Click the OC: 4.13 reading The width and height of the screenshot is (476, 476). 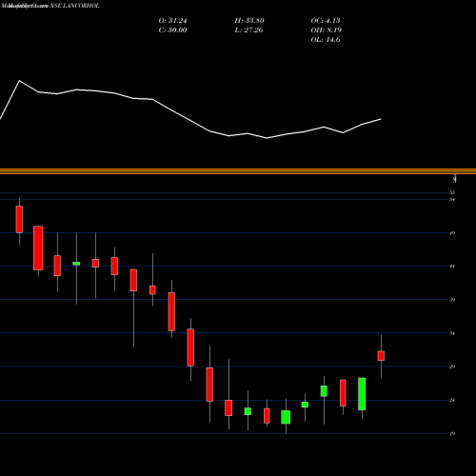click(x=326, y=21)
